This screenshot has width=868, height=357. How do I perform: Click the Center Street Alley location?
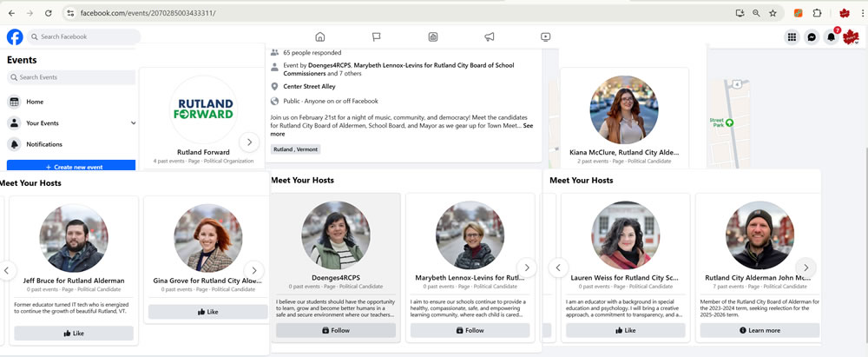point(310,87)
